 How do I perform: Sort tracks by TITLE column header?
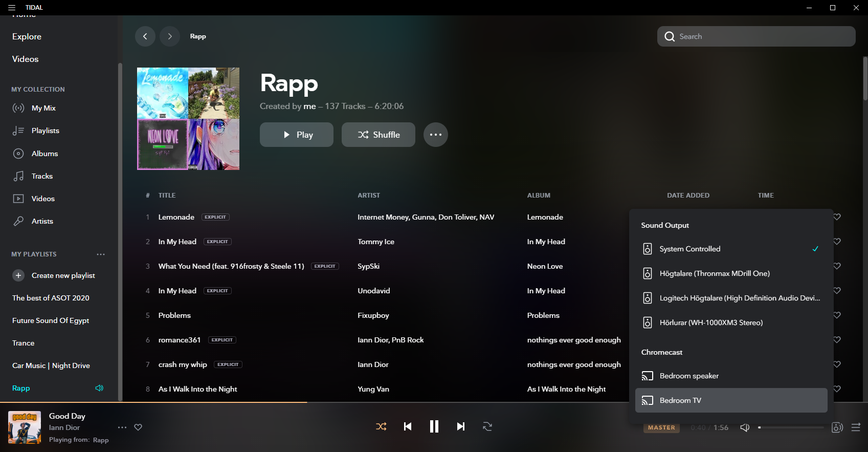167,196
